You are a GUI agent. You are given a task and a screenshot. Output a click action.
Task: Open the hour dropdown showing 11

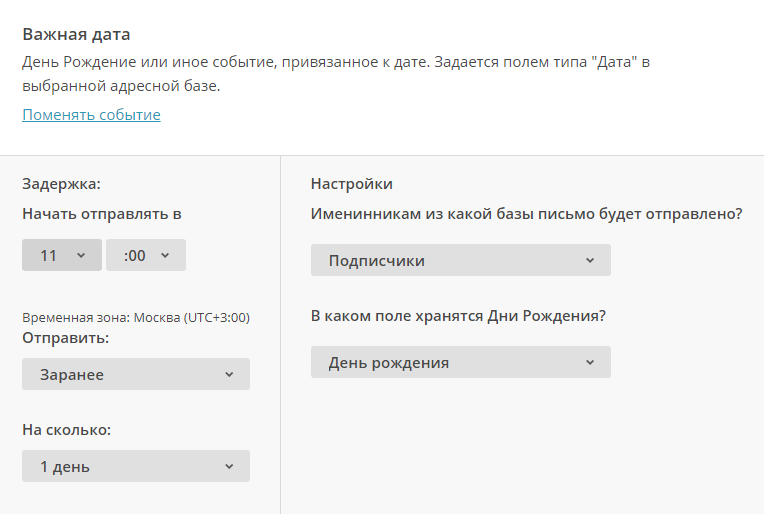point(62,255)
